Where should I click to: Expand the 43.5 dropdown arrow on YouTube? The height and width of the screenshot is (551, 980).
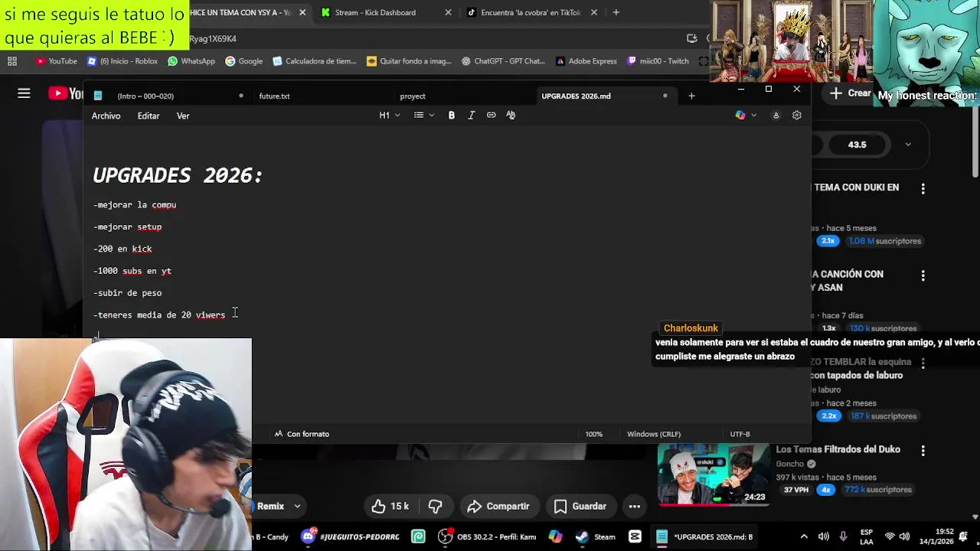click(908, 145)
